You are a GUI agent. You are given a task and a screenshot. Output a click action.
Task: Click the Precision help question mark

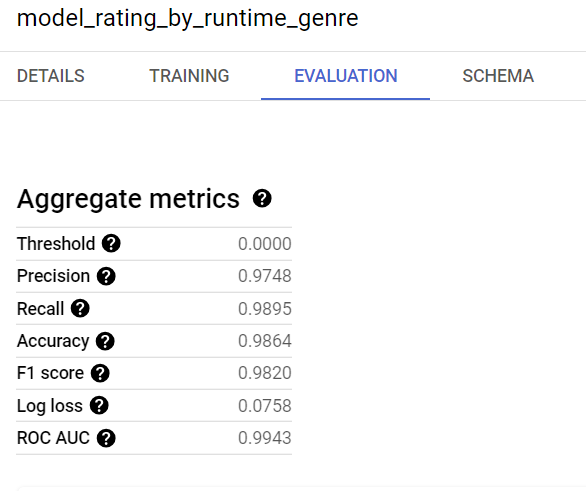106,276
